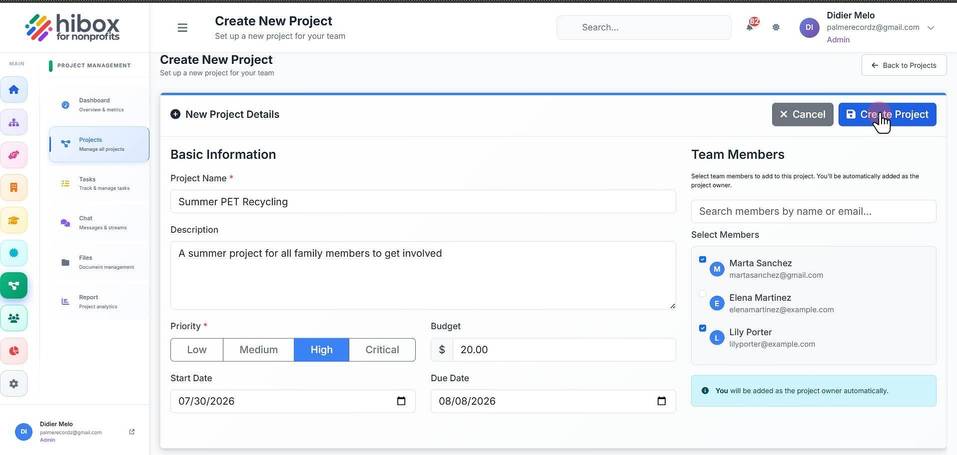Click the Due Date field

[x=553, y=401]
